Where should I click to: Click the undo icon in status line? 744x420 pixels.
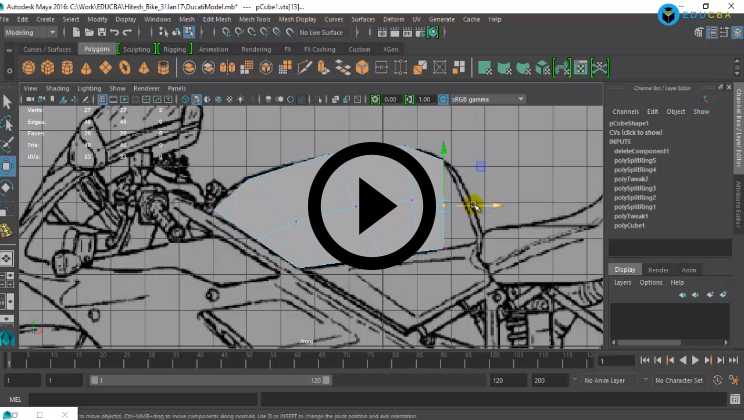click(113, 32)
